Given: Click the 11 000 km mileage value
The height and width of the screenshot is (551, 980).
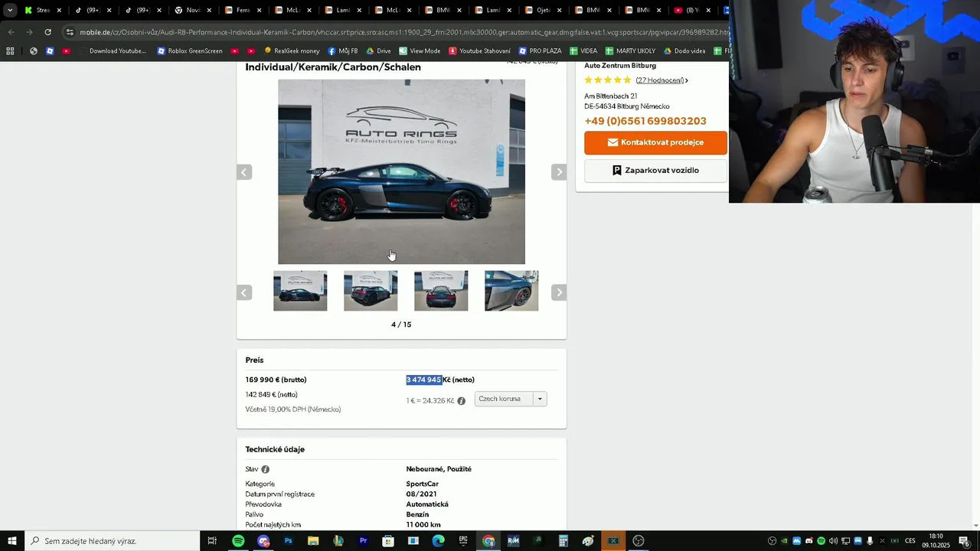Looking at the screenshot, I should click(423, 525).
